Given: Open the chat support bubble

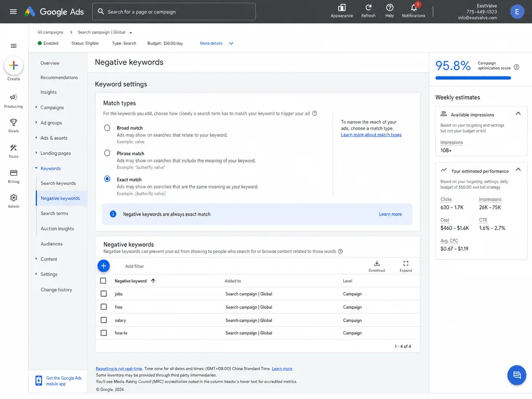Looking at the screenshot, I should pos(517,375).
